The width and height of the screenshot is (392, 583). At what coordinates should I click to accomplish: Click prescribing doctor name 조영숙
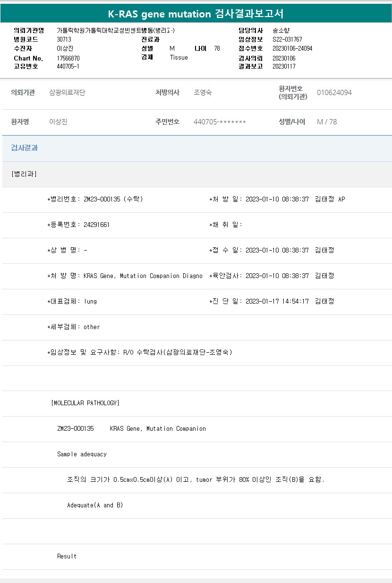[x=203, y=93]
